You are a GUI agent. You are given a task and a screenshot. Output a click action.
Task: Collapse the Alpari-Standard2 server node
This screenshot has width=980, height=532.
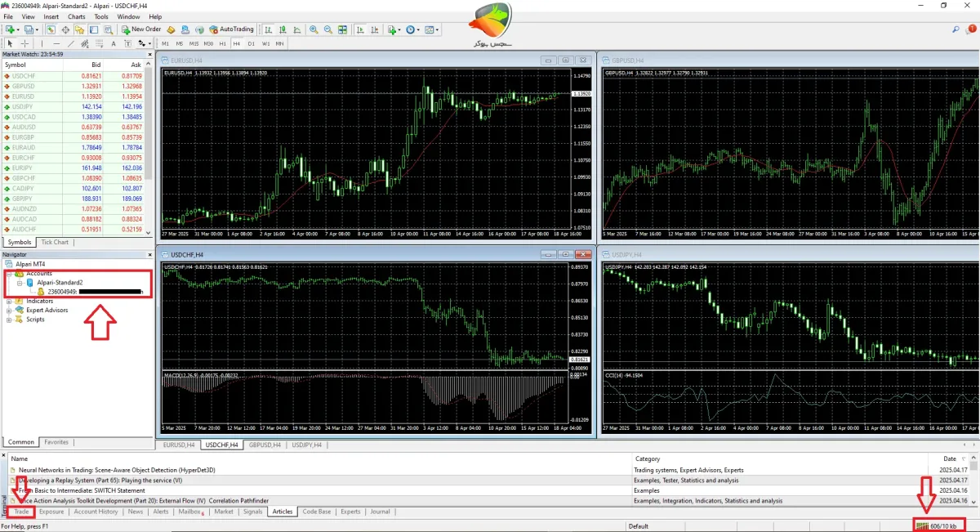click(20, 282)
